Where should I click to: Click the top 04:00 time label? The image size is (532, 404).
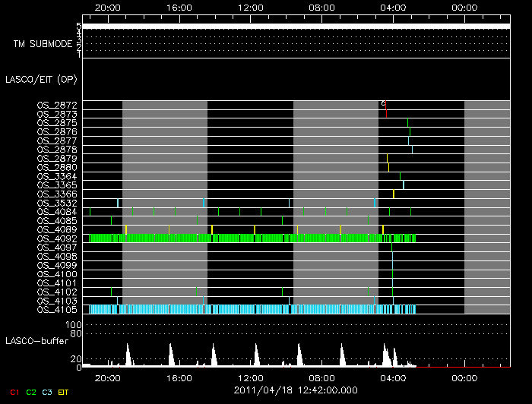tap(393, 8)
